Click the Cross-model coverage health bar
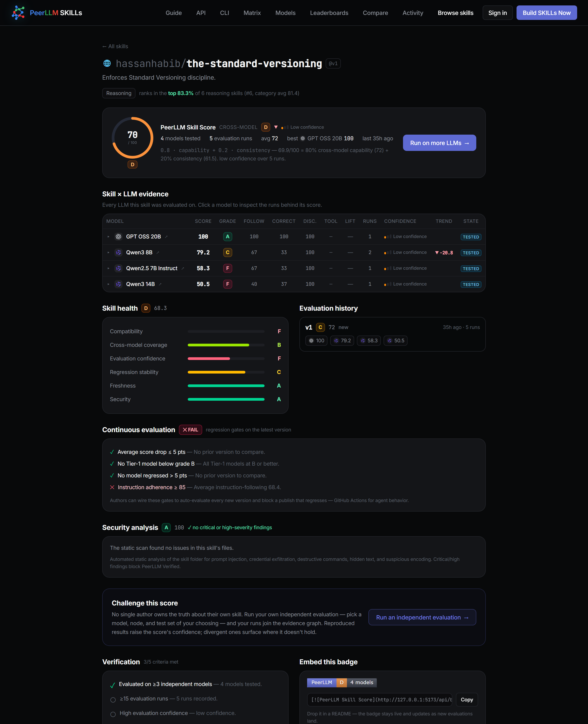The width and height of the screenshot is (588, 724). [226, 345]
